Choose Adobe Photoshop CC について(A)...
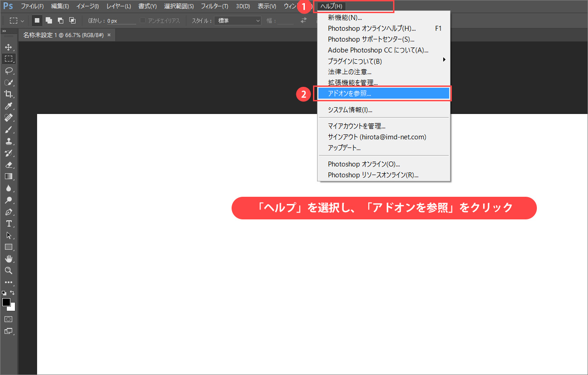 pyautogui.click(x=384, y=50)
